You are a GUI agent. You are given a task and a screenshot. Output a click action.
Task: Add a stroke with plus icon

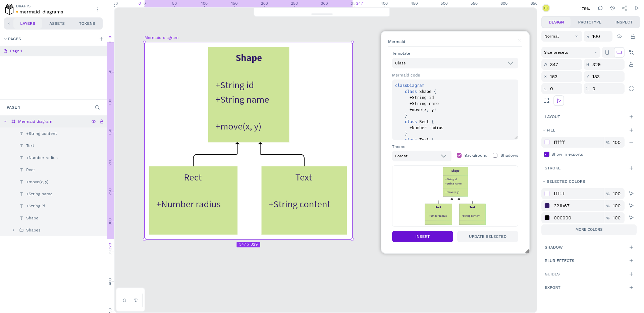[631, 168]
